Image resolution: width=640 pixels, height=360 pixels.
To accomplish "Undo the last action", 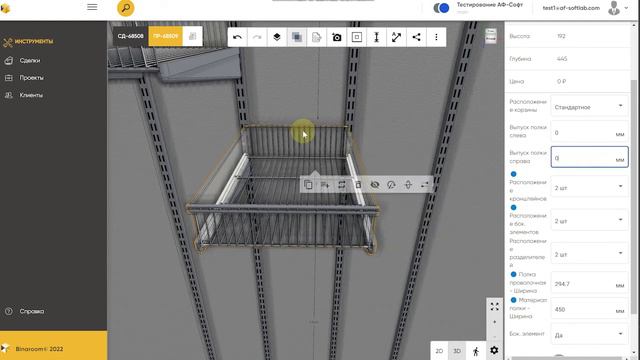I will coord(237,38).
